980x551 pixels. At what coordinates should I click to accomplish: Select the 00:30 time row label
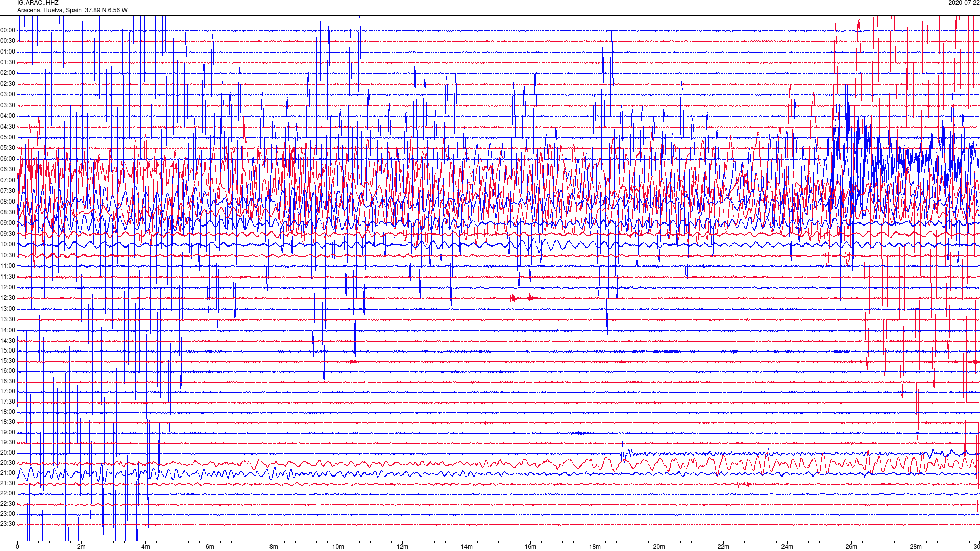coord(8,41)
